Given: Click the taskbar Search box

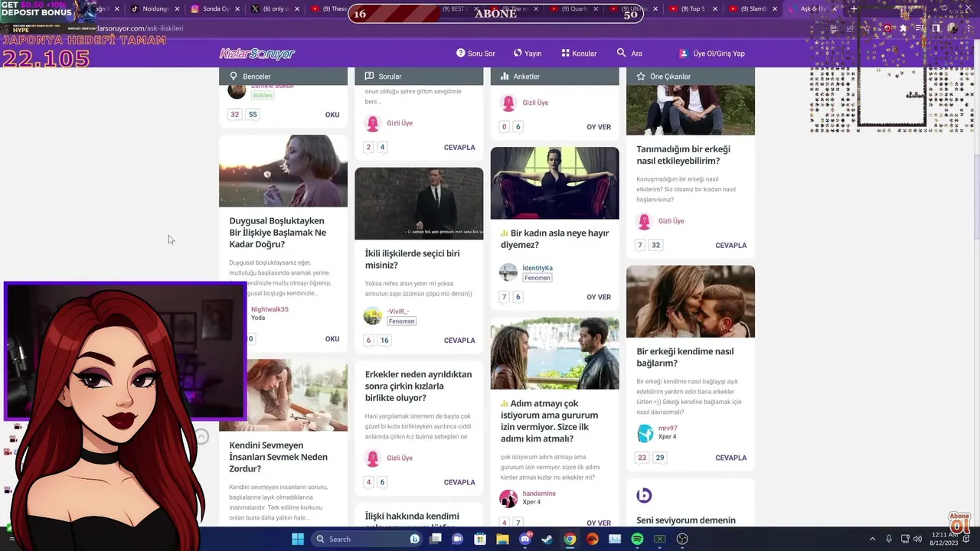Looking at the screenshot, I should coord(367,540).
